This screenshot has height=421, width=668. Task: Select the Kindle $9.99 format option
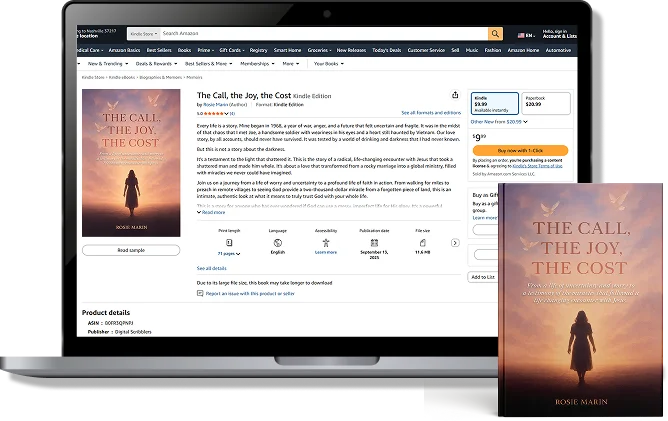coord(495,104)
